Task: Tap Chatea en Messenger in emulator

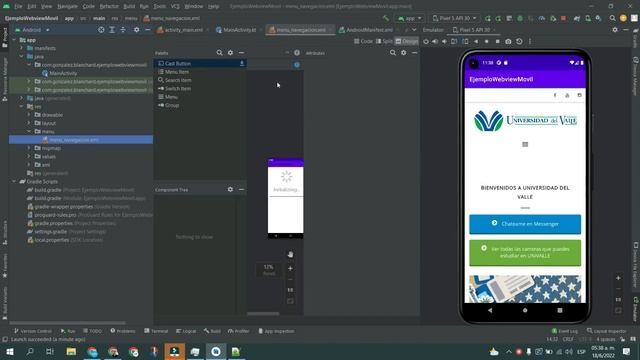Action: coord(525,224)
